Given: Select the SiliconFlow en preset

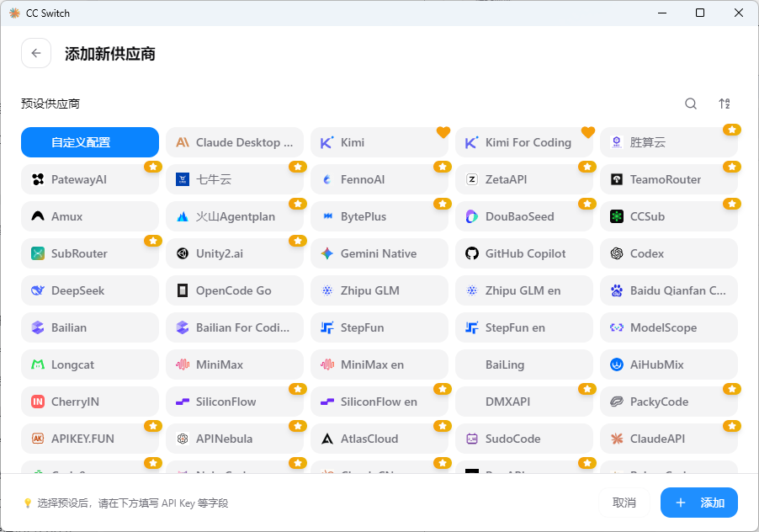Looking at the screenshot, I should click(x=379, y=402).
